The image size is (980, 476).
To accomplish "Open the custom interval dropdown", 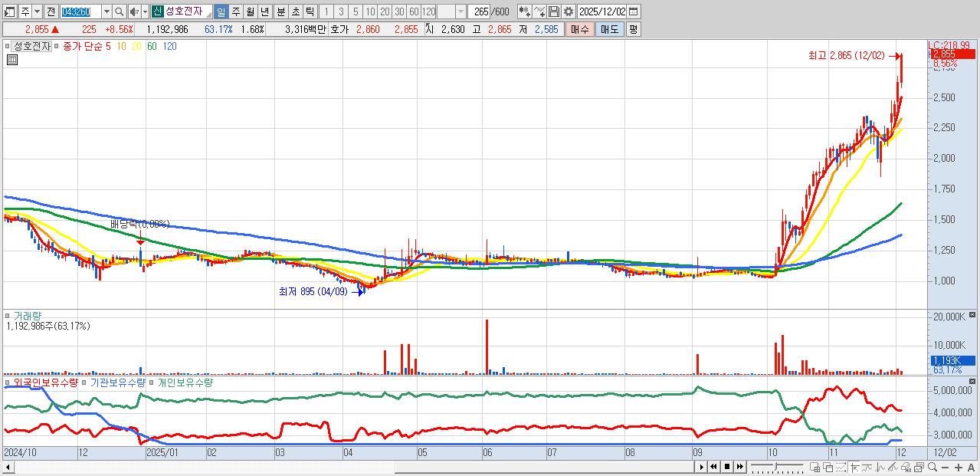I will coord(461,11).
